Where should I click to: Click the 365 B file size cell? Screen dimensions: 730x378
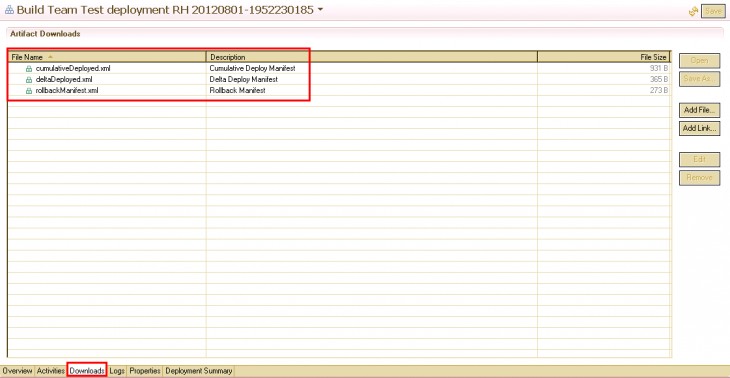click(659, 80)
